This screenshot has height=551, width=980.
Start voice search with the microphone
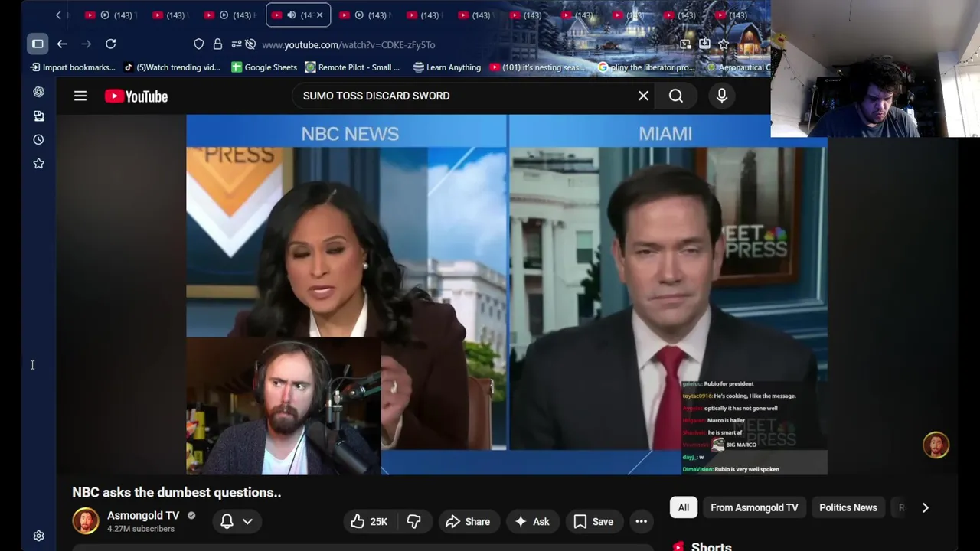coord(722,96)
